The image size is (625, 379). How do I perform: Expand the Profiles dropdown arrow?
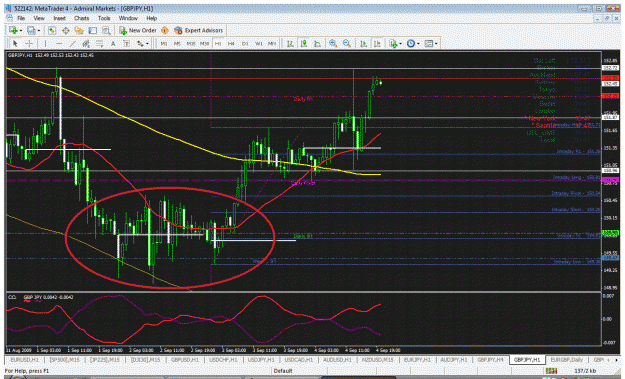tap(39, 30)
